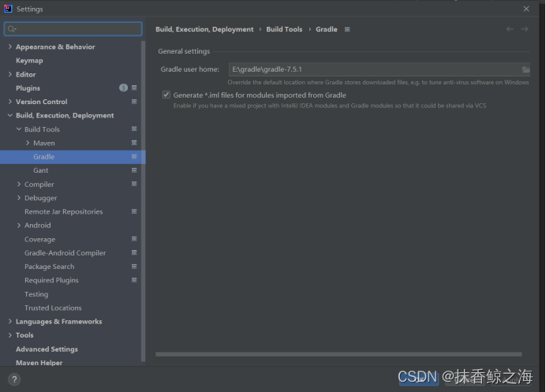
Task: Open help with the question mark button
Action: pos(14,379)
